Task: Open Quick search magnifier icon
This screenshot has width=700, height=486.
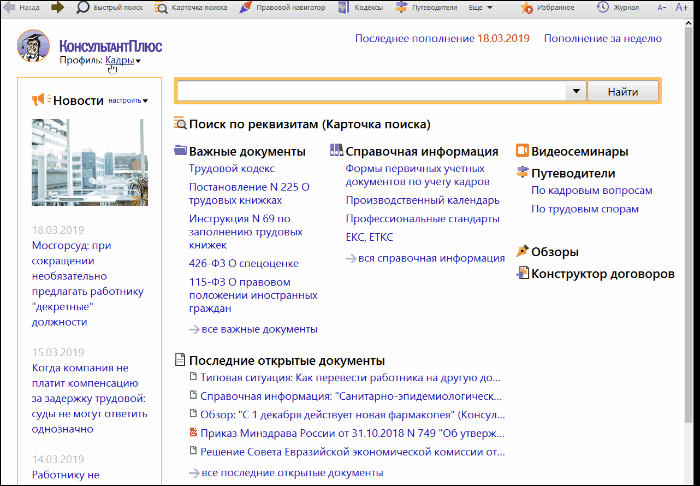Action: pos(83,8)
